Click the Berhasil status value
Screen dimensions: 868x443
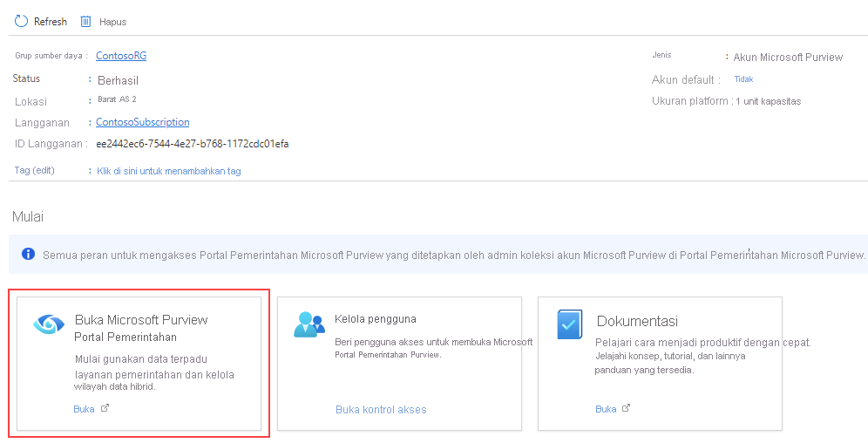tap(118, 81)
